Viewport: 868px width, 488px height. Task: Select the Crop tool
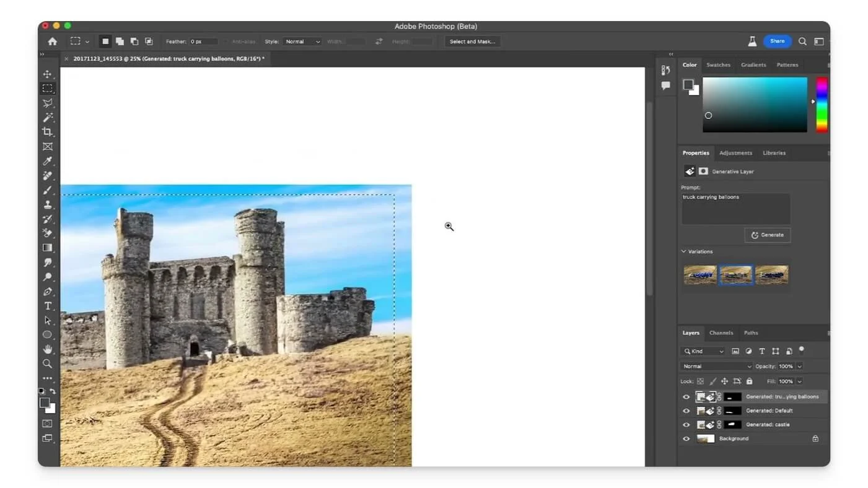point(47,131)
